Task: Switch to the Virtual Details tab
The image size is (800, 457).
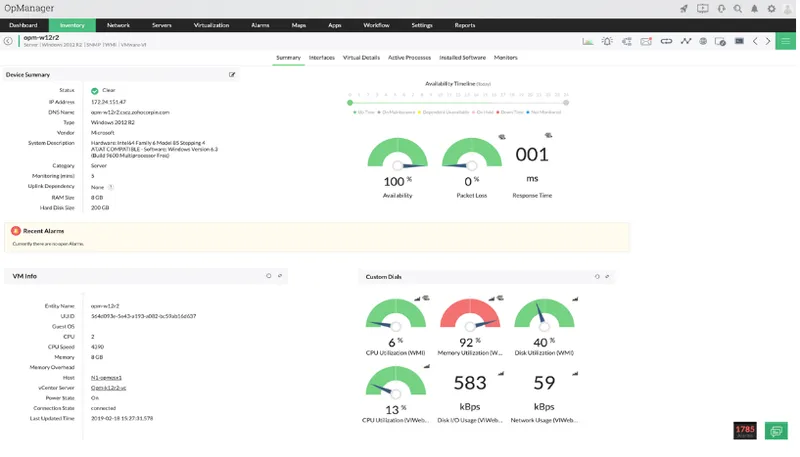Action: click(361, 58)
